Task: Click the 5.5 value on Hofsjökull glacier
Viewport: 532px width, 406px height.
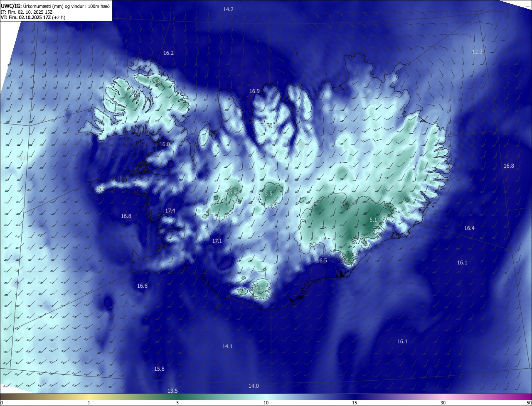Action: tap(268, 194)
